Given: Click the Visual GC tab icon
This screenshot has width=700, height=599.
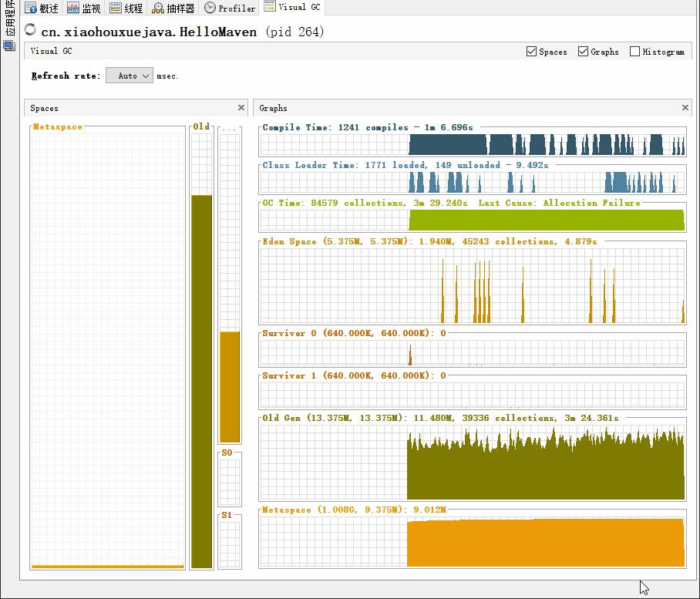Looking at the screenshot, I should tap(270, 6).
